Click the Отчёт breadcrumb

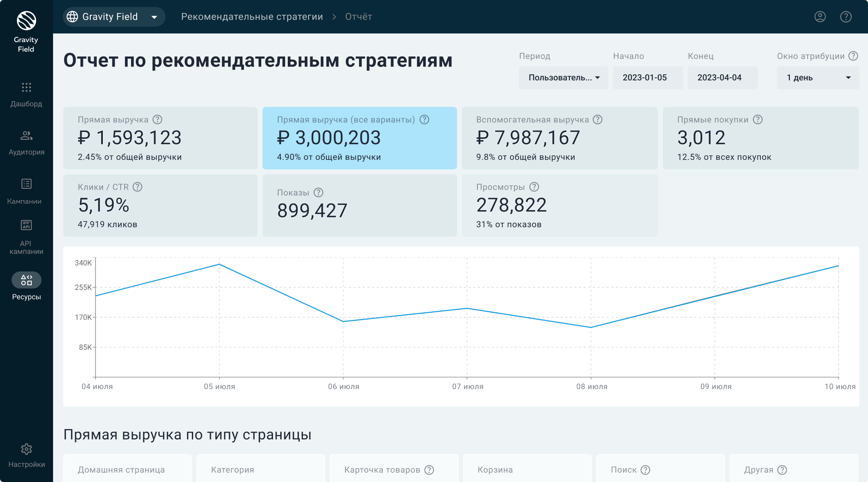358,17
